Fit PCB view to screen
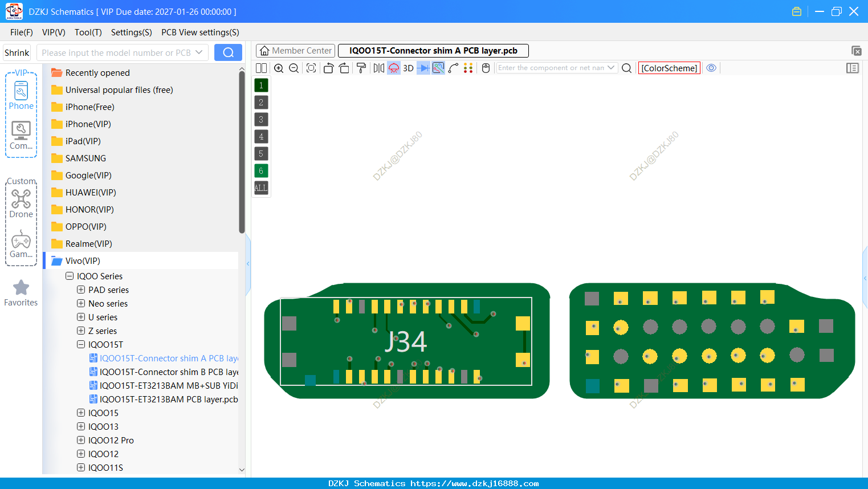This screenshot has height=489, width=868. (x=311, y=68)
